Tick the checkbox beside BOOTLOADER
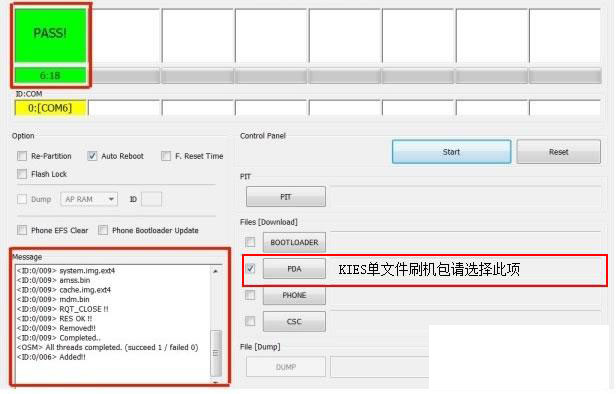Viewport: 616px width, 394px height. (250, 242)
